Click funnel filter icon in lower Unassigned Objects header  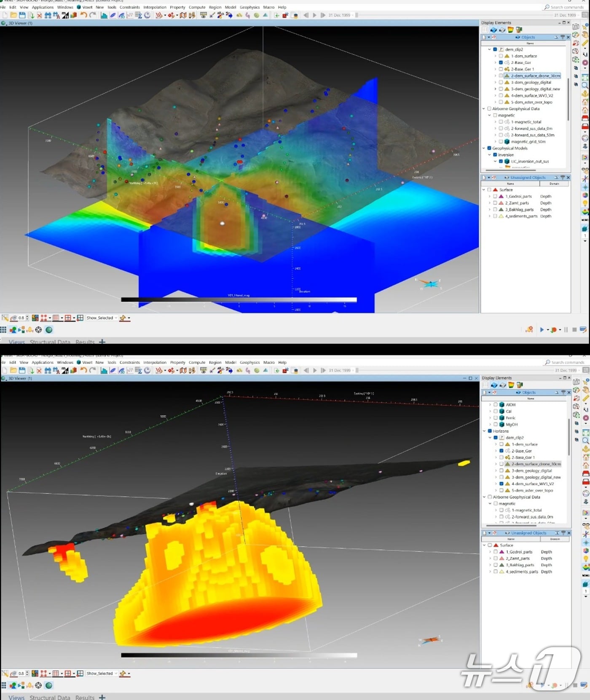[x=563, y=533]
